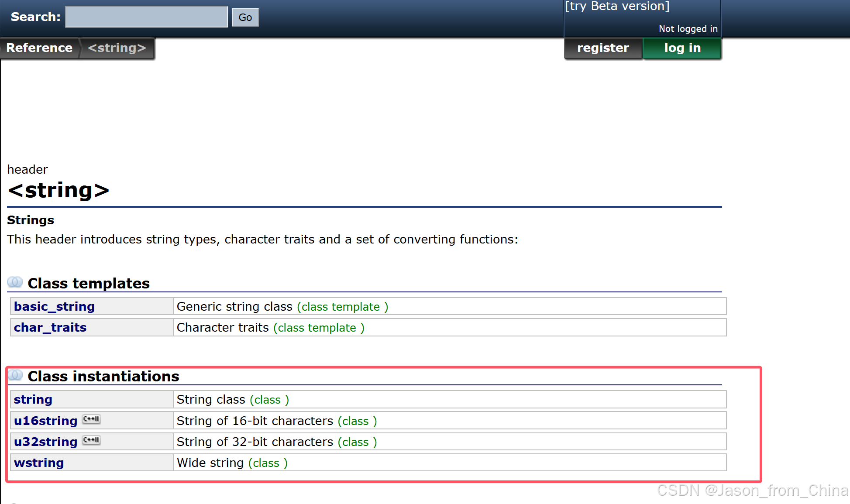Click the Class instantiations heading
850x504 pixels.
point(103,377)
